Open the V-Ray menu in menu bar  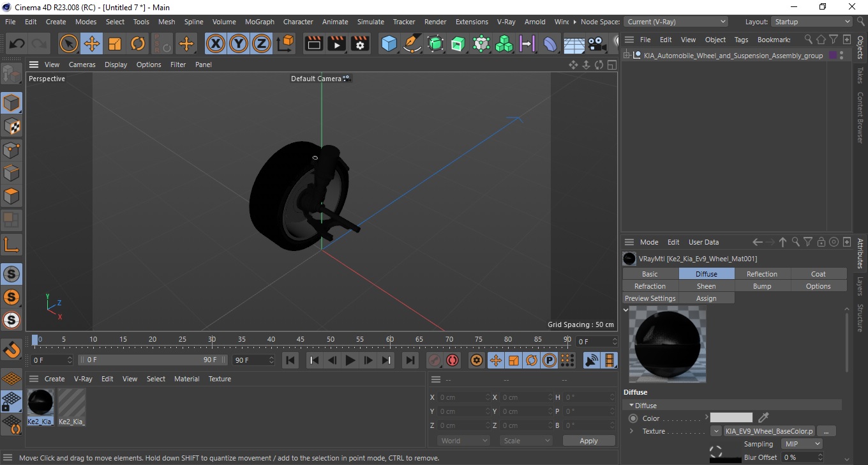(x=506, y=22)
